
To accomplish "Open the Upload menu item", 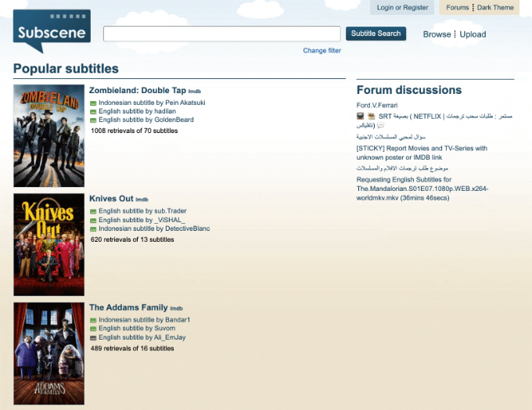I will [473, 34].
